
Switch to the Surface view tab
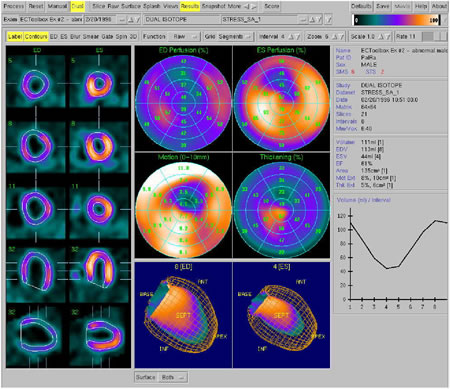coord(131,6)
